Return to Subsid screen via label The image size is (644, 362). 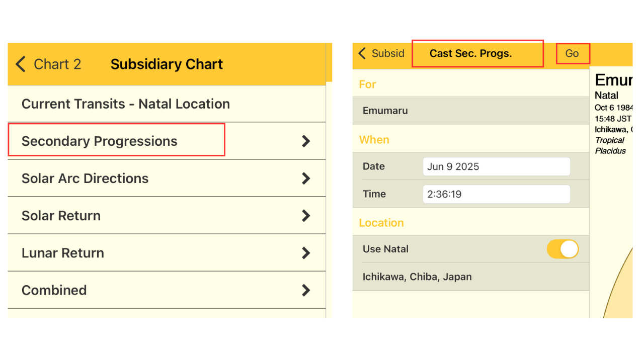point(388,53)
